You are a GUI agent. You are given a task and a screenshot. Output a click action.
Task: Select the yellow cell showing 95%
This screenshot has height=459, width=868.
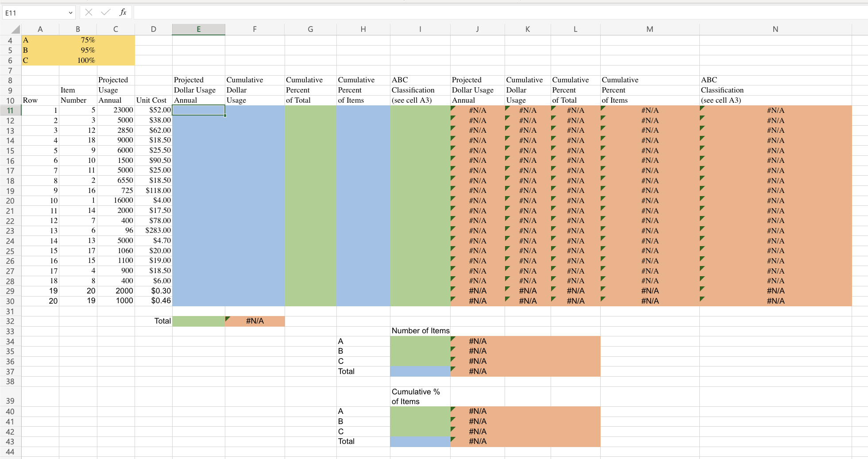coord(77,50)
